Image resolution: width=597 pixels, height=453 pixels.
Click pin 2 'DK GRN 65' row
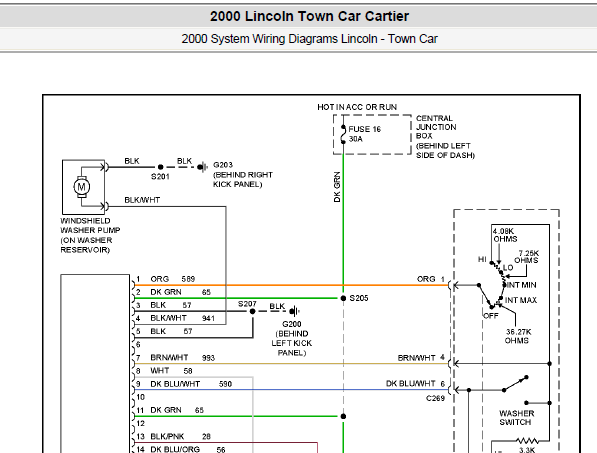(x=173, y=292)
